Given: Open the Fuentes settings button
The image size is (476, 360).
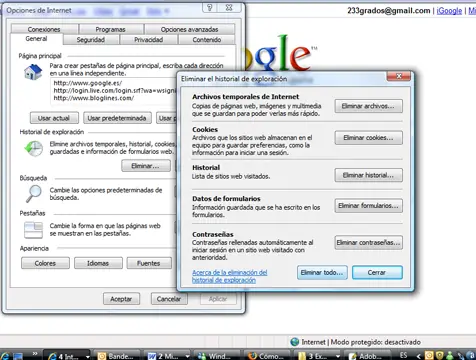Looking at the screenshot, I should 149,263.
